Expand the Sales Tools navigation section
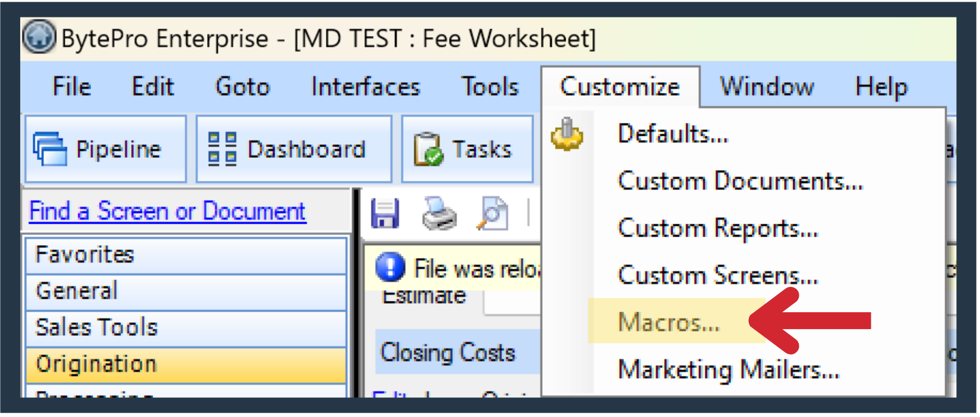Viewport: 980px width, 417px height. pos(186,327)
